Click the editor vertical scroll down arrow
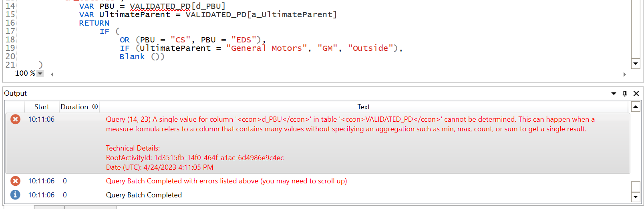 [635, 63]
